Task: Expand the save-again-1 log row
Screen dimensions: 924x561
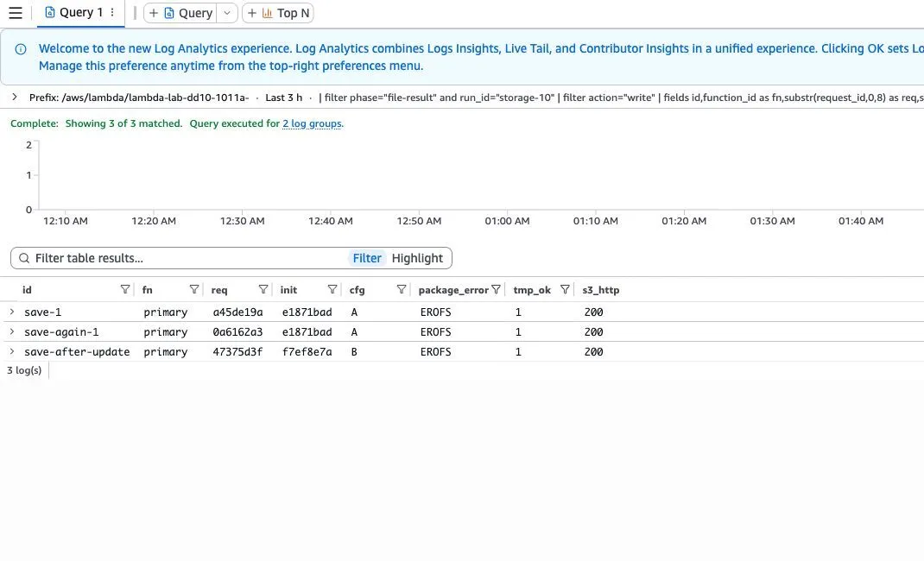Action: [x=12, y=332]
